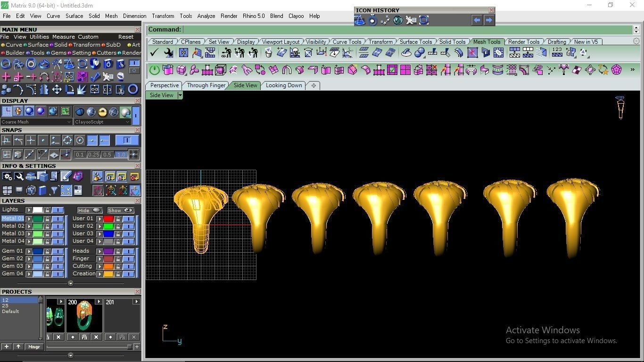Select the Looking Down viewport tab
This screenshot has height=362, width=644.
pos(284,85)
